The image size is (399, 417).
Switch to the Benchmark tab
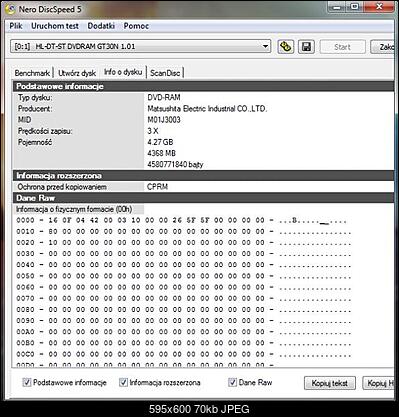pyautogui.click(x=32, y=73)
